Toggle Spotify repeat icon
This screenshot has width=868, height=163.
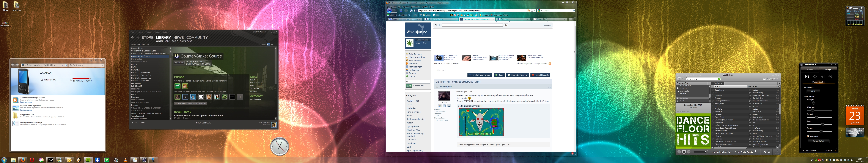coord(769,152)
